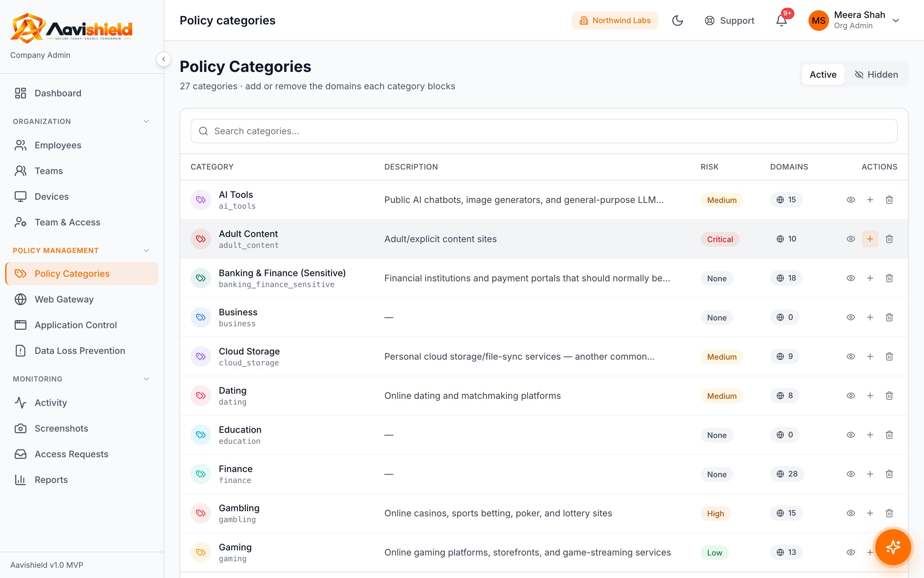
Task: Add a domain to Education
Action: 870,435
